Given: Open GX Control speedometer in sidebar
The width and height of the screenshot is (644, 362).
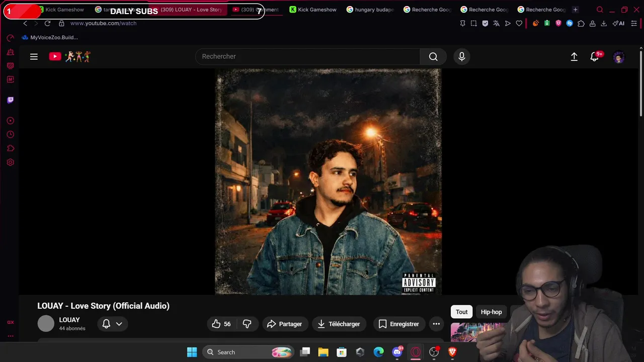Looking at the screenshot, I should pos(10,38).
